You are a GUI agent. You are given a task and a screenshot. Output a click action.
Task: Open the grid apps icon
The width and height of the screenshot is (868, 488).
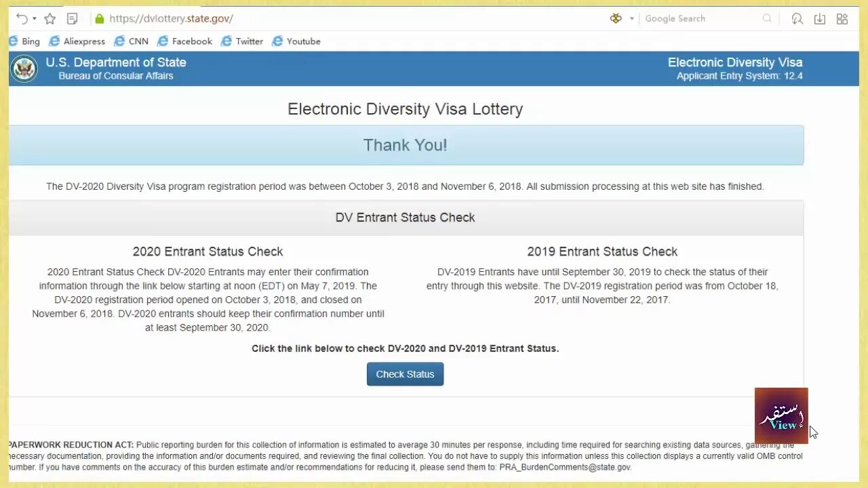pos(842,19)
